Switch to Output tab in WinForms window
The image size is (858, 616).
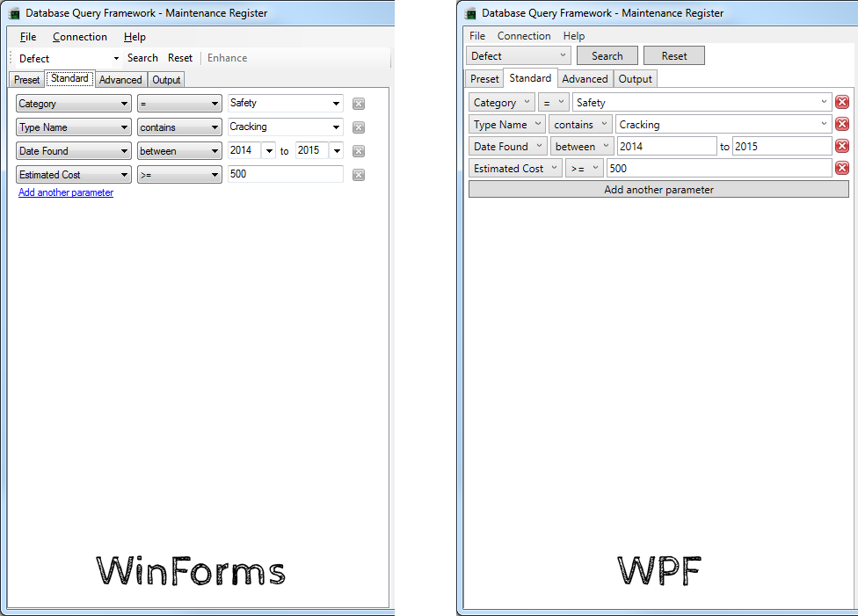[x=166, y=80]
